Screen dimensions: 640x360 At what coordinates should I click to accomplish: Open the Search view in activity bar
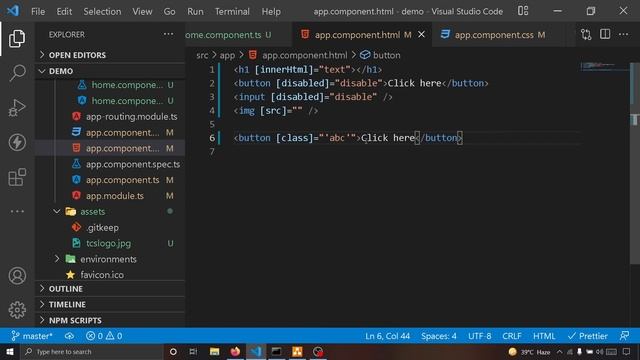17,73
